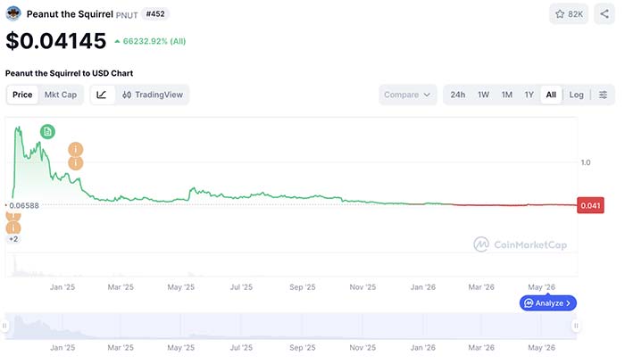Click the Analyze button
This screenshot has width=625, height=364.
click(547, 303)
